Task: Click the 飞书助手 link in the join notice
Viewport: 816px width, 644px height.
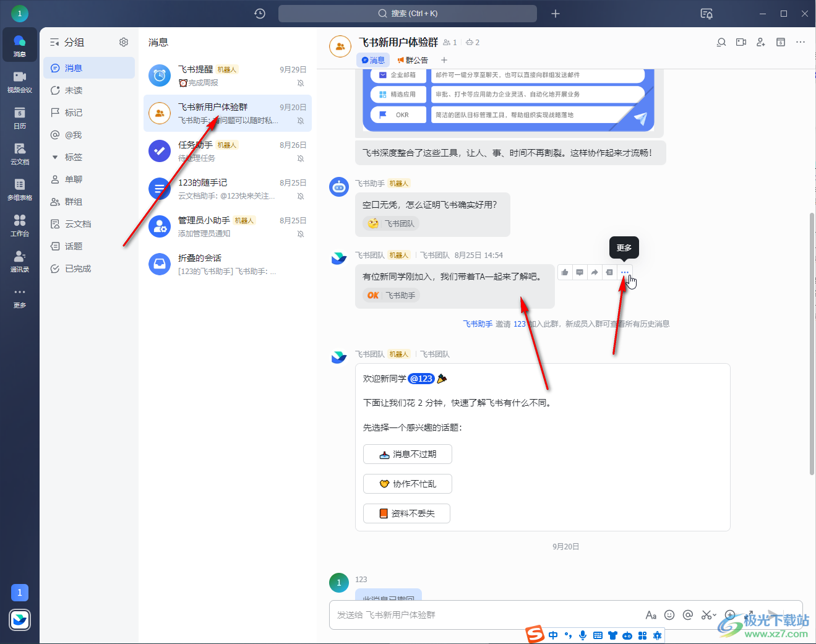Action: [478, 324]
